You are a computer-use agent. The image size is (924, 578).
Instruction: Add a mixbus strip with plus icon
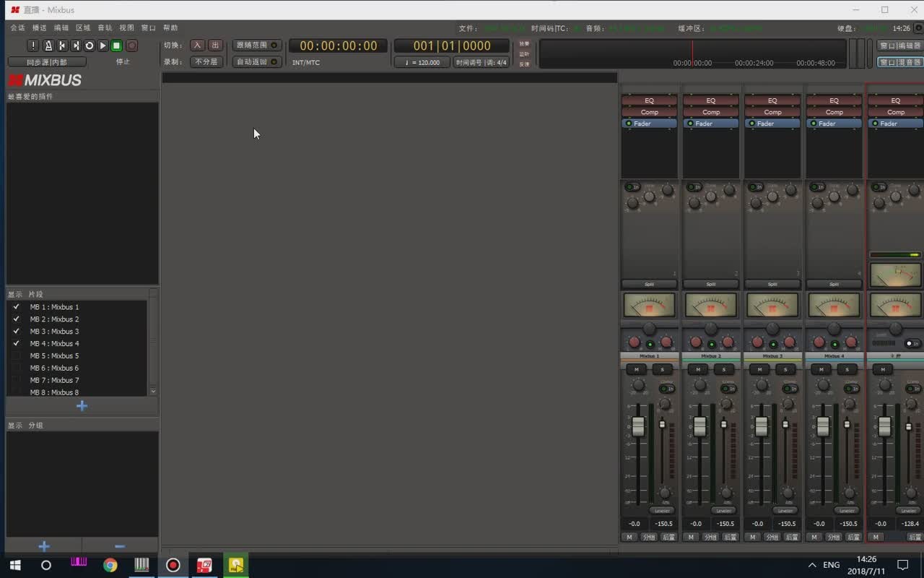pos(82,406)
